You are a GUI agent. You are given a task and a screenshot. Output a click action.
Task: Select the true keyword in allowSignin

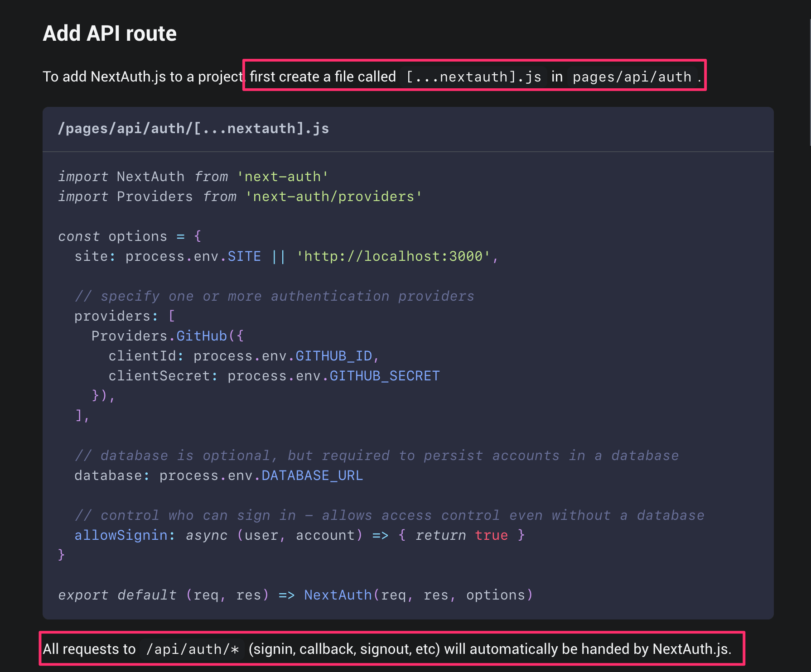pos(491,535)
